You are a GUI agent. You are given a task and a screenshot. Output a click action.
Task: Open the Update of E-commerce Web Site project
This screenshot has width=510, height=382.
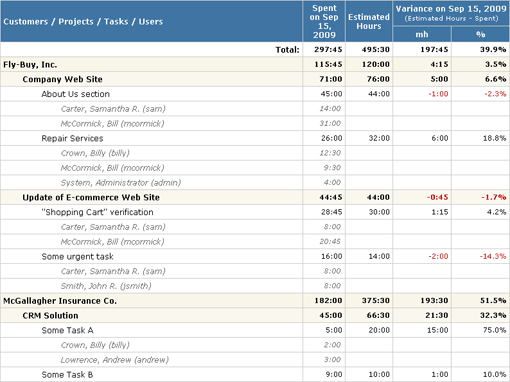tap(91, 197)
